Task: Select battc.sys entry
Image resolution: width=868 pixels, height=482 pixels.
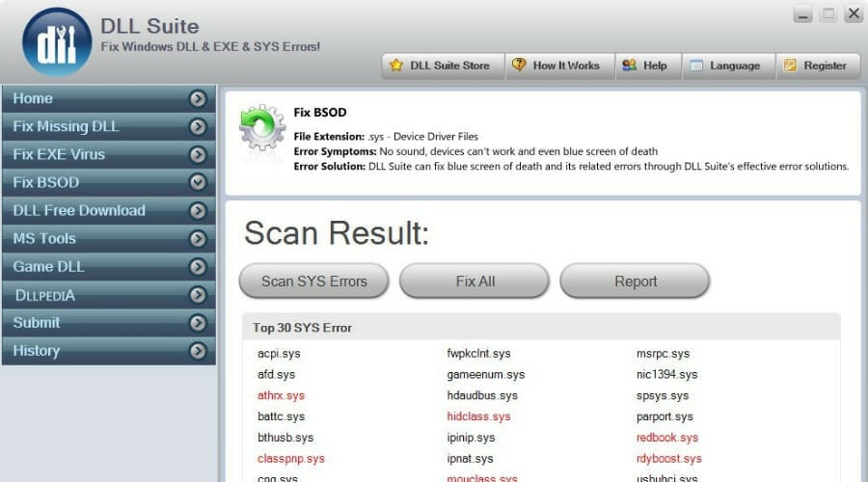Action: pyautogui.click(x=282, y=416)
